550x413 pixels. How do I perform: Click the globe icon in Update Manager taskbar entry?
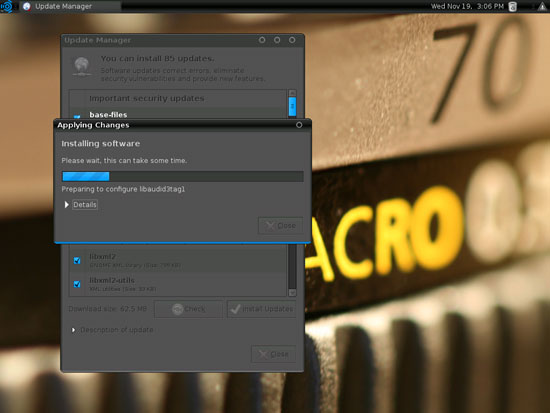pos(26,6)
